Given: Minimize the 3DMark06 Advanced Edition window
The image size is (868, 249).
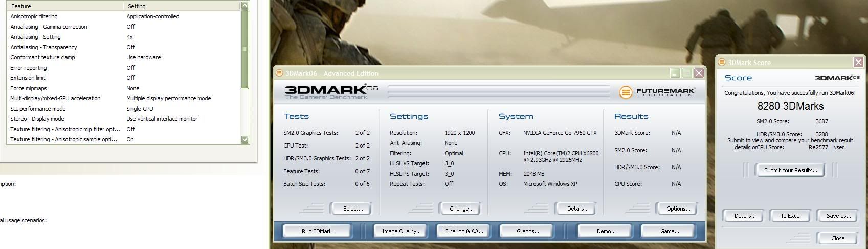Looking at the screenshot, I should pos(676,73).
